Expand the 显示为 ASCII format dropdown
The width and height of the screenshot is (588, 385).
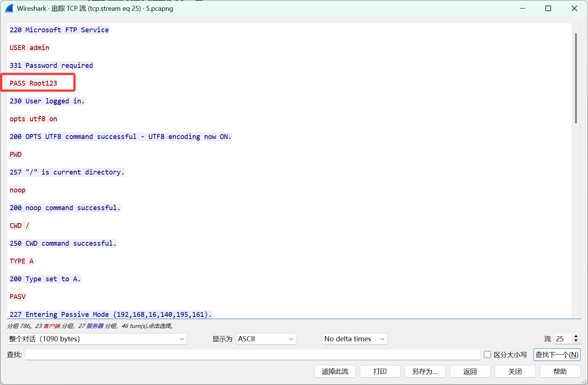[x=266, y=339]
